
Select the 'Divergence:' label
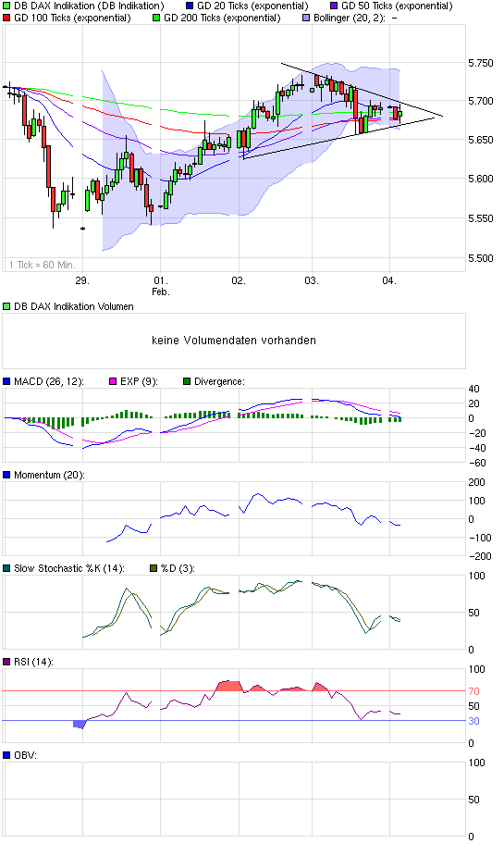pyautogui.click(x=219, y=381)
